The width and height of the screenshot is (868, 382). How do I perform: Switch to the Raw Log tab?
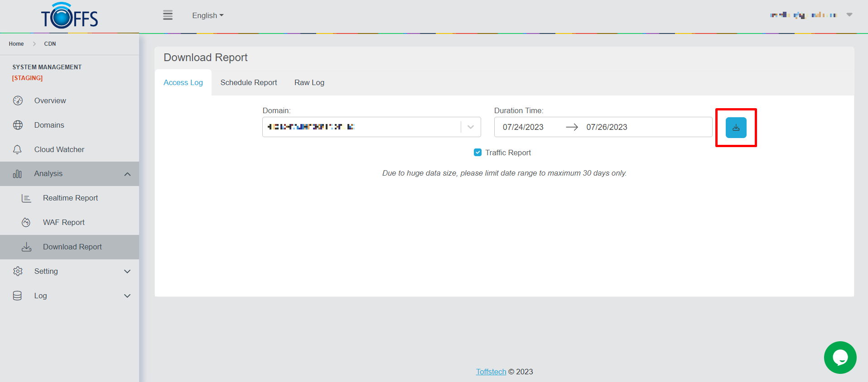click(x=309, y=82)
